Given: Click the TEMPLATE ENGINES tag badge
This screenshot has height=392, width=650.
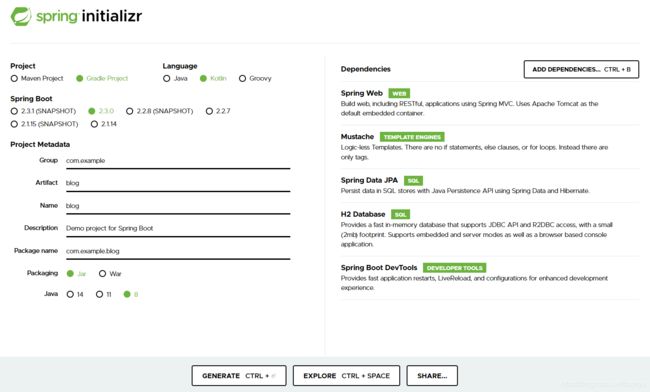Looking at the screenshot, I should point(412,137).
